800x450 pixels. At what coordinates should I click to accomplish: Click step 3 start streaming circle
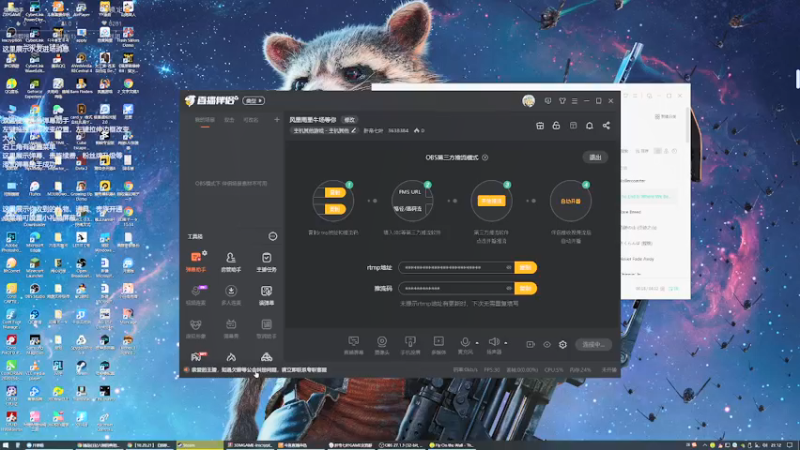pyautogui.click(x=491, y=201)
